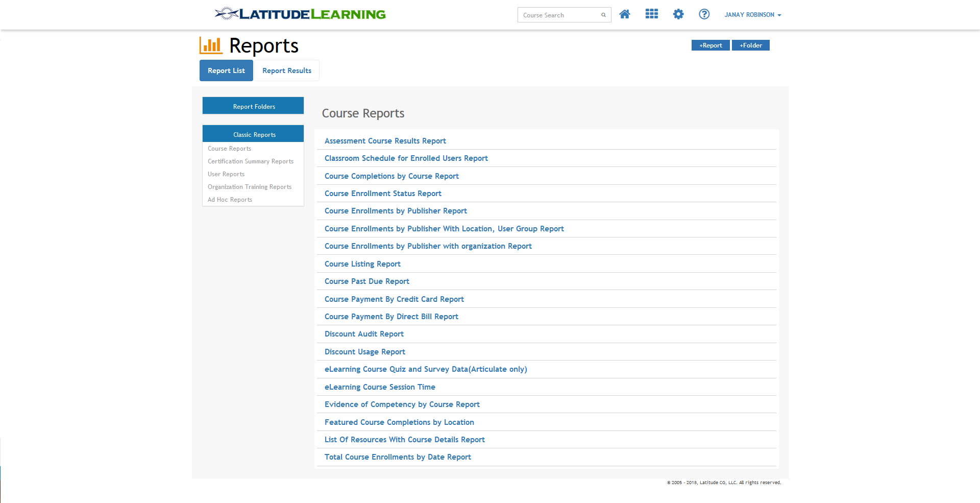
Task: Add a folder using +Folder
Action: tap(750, 45)
